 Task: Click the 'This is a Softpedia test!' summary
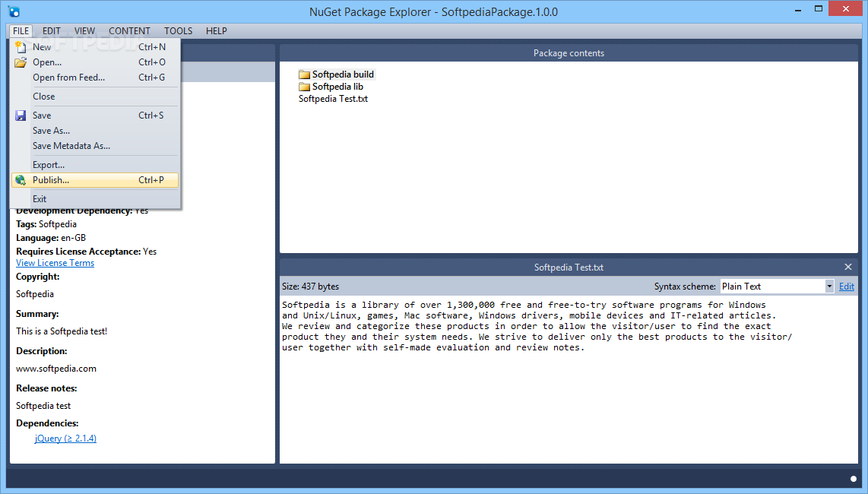click(62, 331)
